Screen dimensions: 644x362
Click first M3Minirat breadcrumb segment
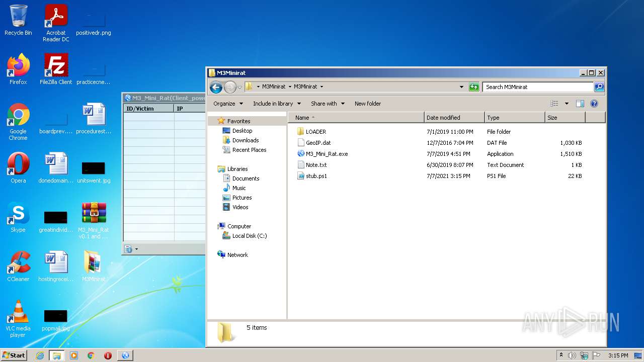[274, 86]
